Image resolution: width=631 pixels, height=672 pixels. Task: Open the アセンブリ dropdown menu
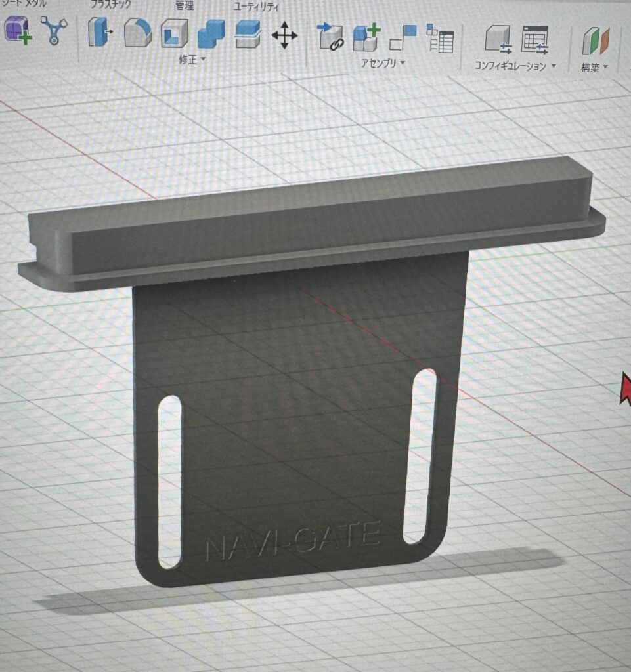[382, 63]
